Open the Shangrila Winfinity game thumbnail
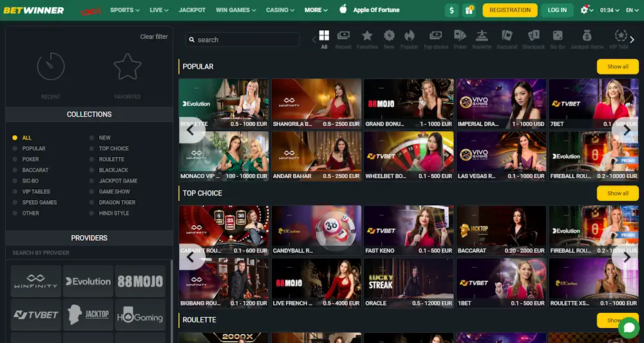644x343 pixels. pos(316,104)
